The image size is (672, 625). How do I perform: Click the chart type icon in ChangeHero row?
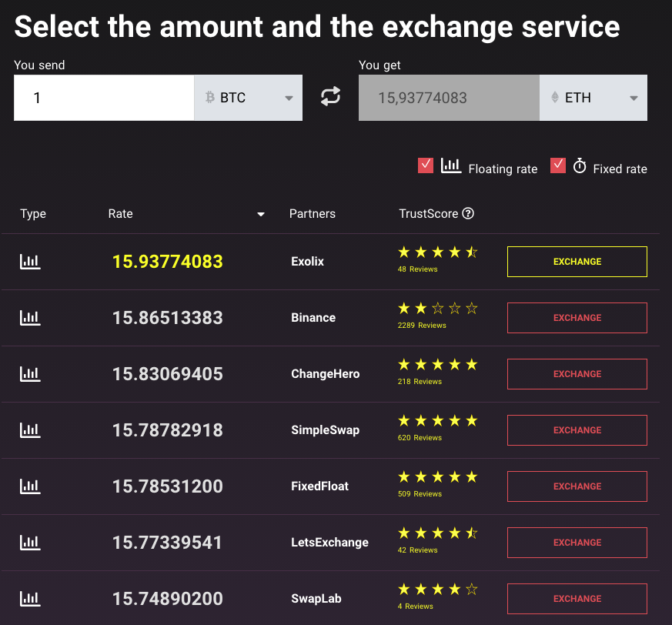30,374
